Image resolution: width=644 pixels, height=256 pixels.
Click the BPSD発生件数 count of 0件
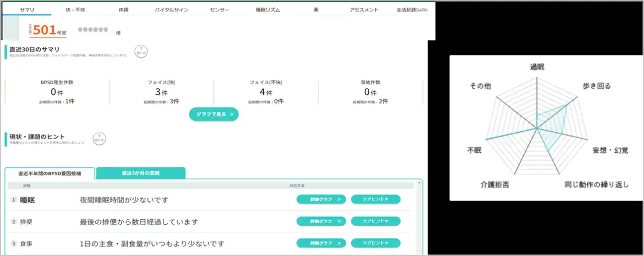(x=56, y=92)
